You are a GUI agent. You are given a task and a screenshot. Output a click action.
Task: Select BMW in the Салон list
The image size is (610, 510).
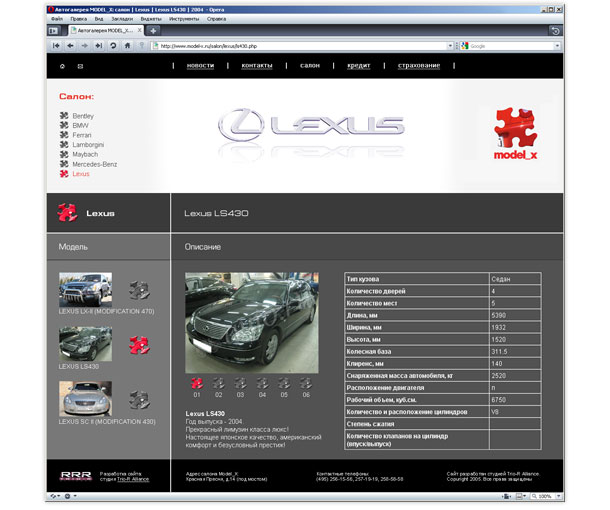point(81,125)
